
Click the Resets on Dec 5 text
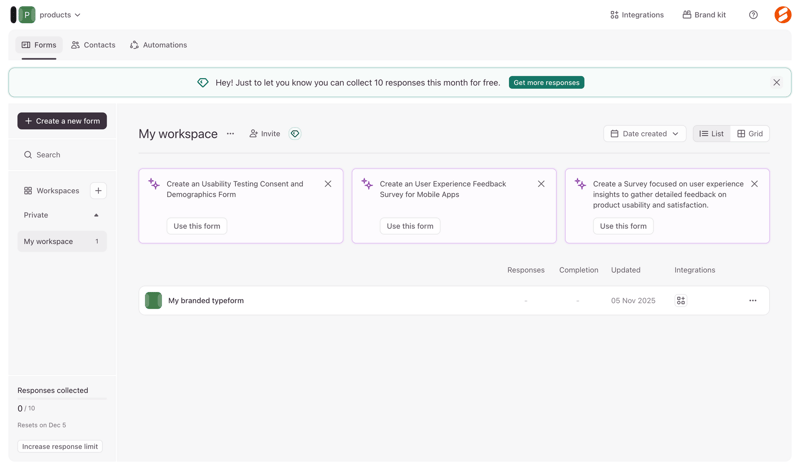tap(42, 425)
